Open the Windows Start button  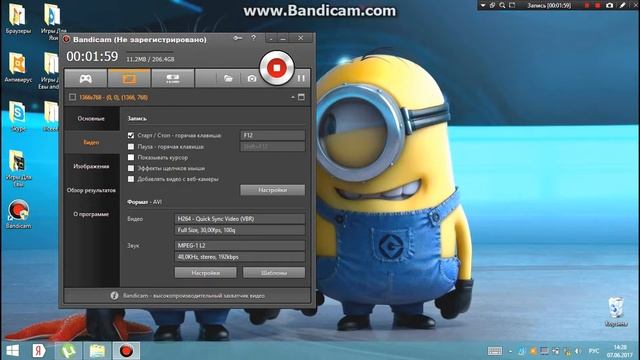(x=12, y=351)
